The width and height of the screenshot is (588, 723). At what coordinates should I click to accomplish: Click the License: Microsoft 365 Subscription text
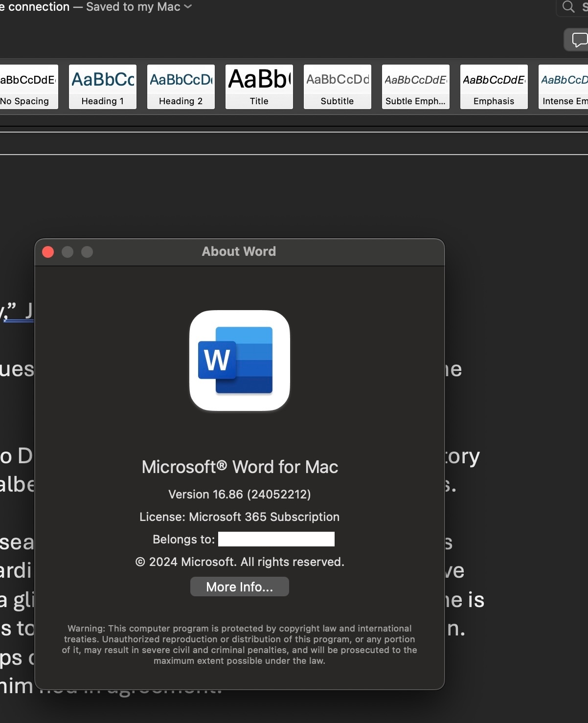[x=240, y=517]
